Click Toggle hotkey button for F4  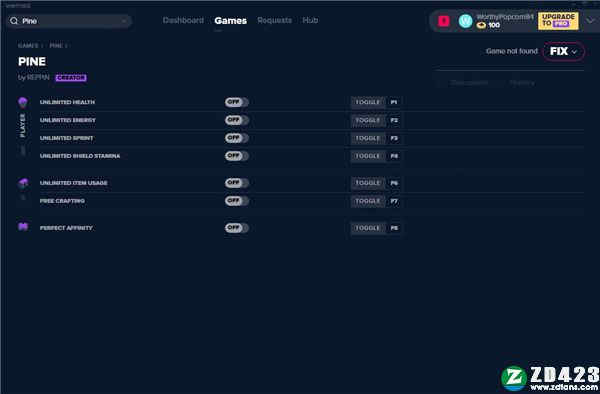368,156
